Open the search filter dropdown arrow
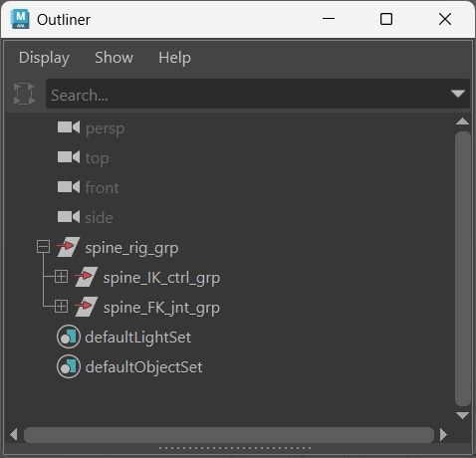Viewport: 476px width, 458px height. point(458,94)
